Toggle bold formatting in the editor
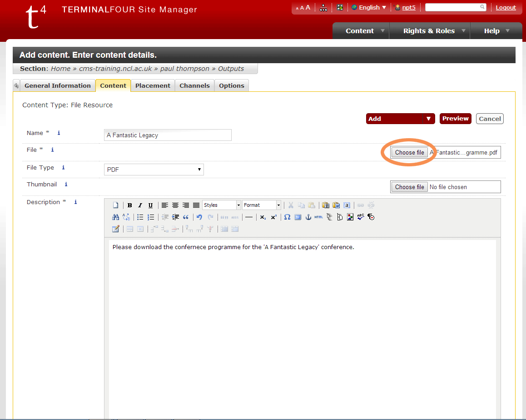The image size is (526, 420). click(130, 205)
